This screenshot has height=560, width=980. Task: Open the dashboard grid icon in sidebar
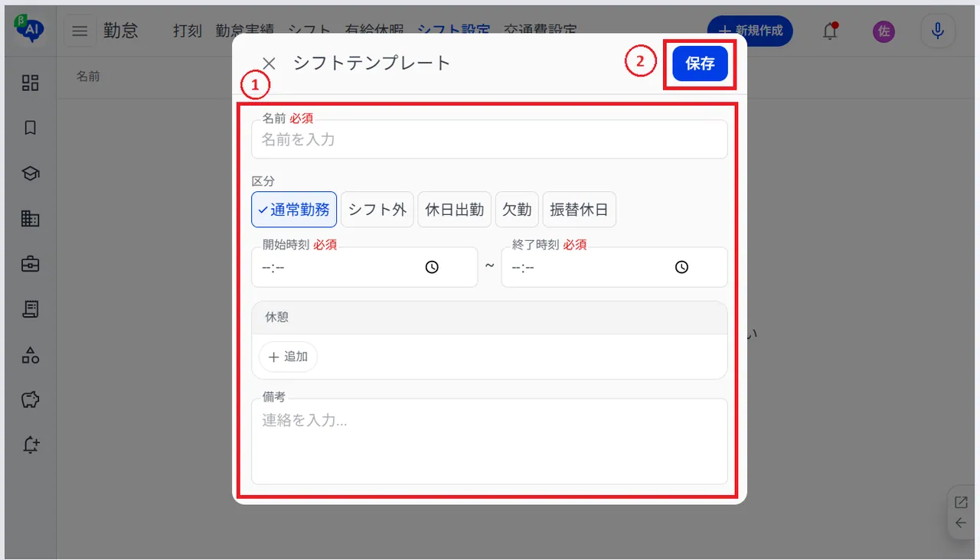coord(31,83)
